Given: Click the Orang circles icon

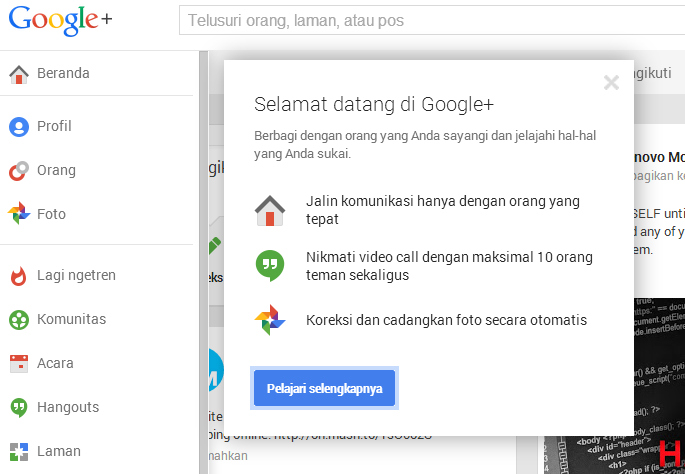Looking at the screenshot, I should [19, 171].
